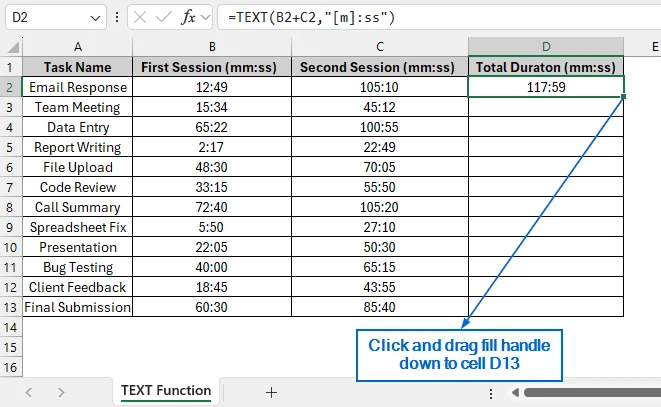Select the Task Name header cell
The height and width of the screenshot is (407, 661).
tap(78, 67)
